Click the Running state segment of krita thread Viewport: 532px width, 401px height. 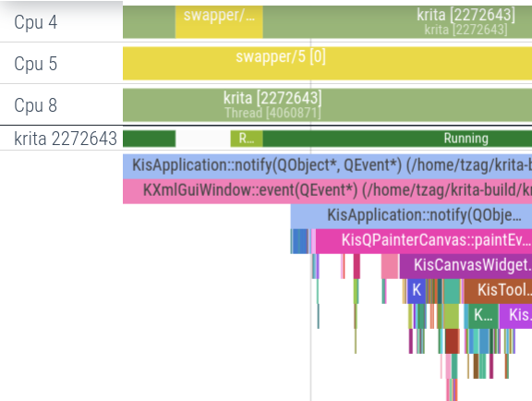click(397, 139)
